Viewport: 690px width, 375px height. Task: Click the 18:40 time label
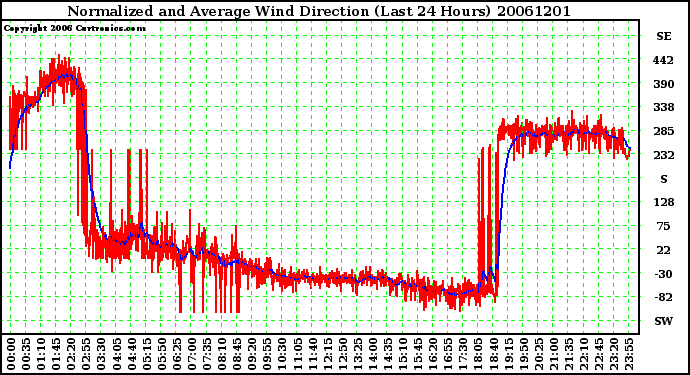point(492,354)
